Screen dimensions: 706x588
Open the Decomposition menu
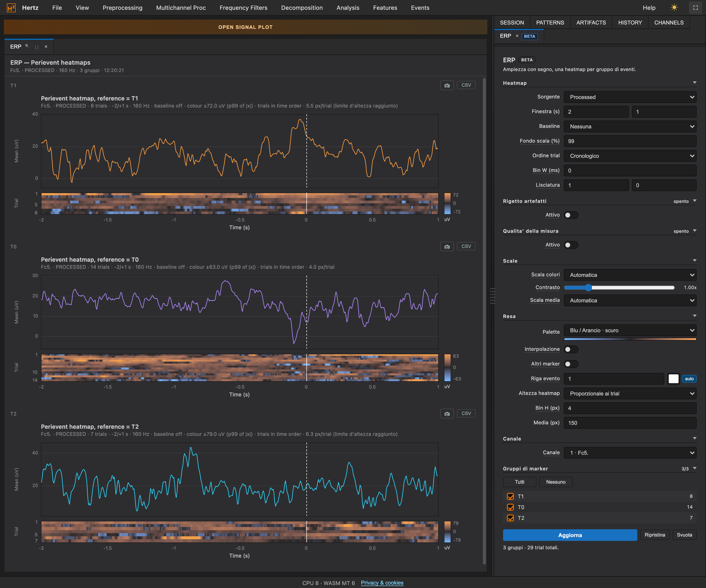(302, 8)
